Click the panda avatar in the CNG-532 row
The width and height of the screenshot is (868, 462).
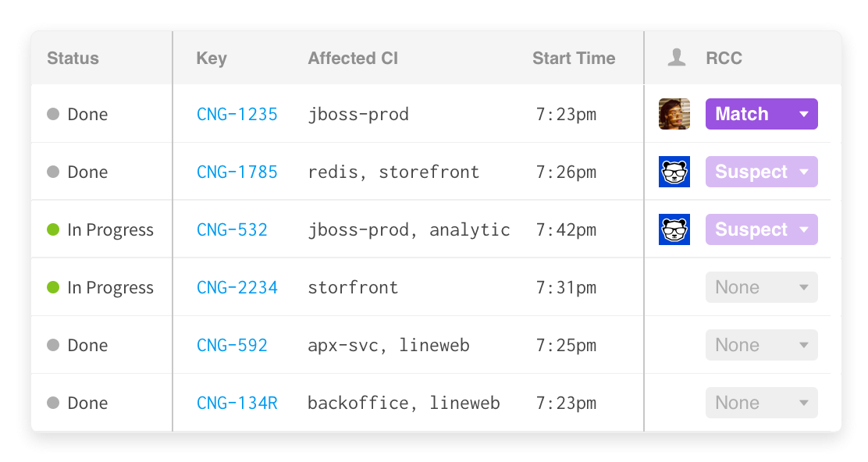click(674, 229)
